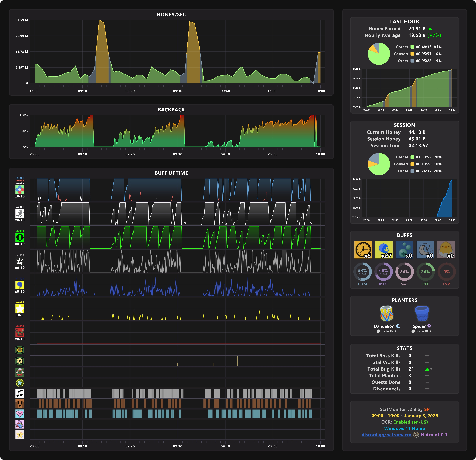Click the green Gather legend swatch in Last Hour
The height and width of the screenshot is (460, 476).
tap(412, 47)
